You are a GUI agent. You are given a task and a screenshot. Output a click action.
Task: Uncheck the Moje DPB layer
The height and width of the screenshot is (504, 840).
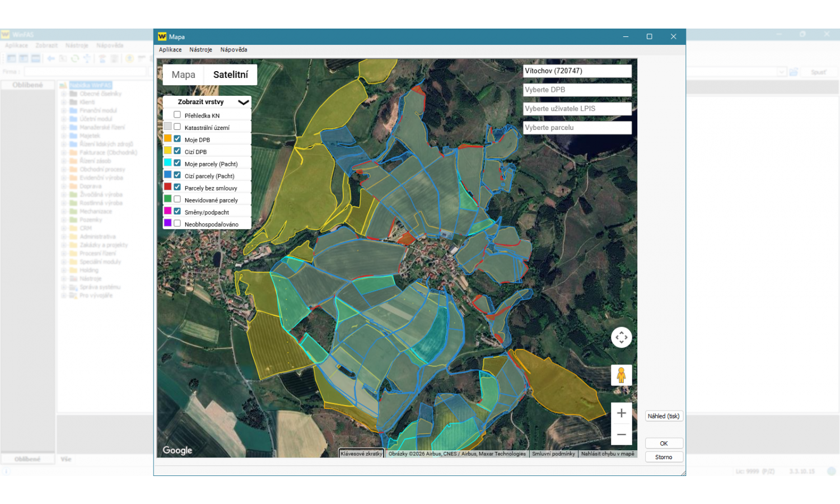[x=177, y=139]
